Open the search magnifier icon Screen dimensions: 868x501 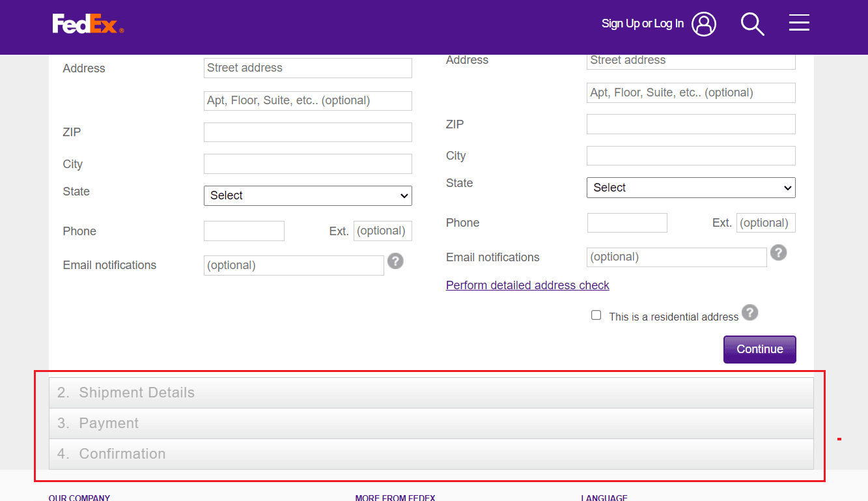(753, 24)
